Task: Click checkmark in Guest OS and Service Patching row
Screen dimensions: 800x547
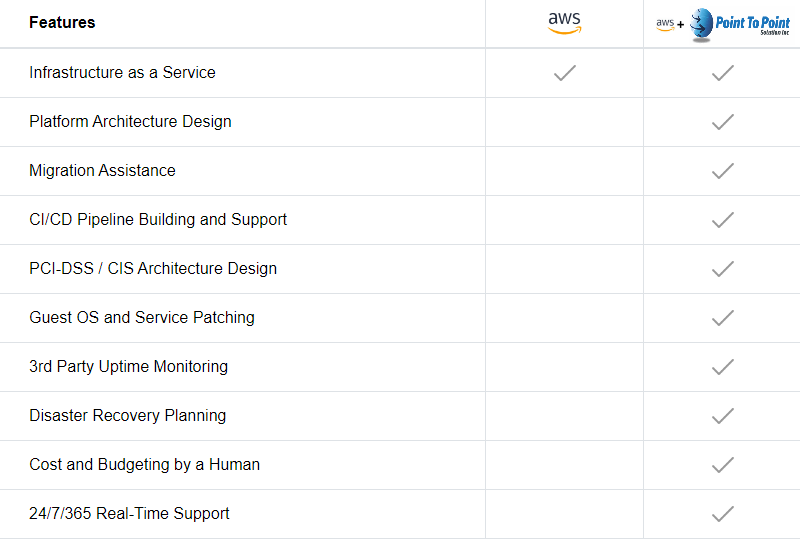Action: click(x=723, y=318)
